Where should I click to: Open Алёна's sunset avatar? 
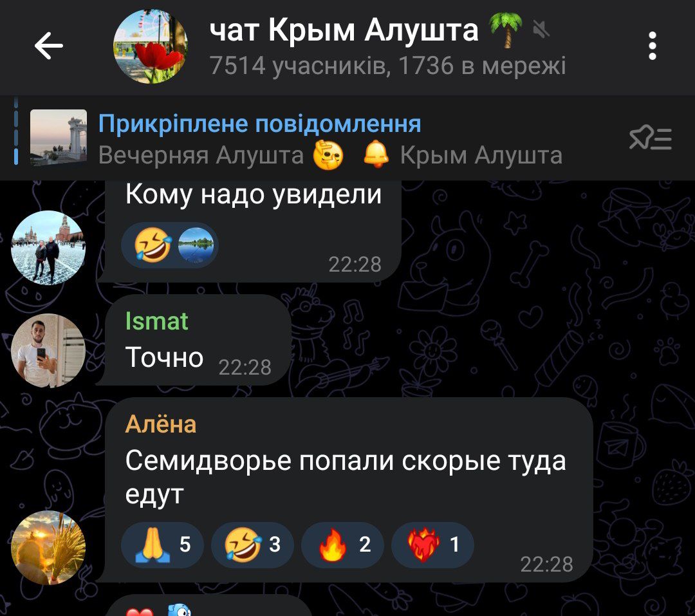point(48,547)
